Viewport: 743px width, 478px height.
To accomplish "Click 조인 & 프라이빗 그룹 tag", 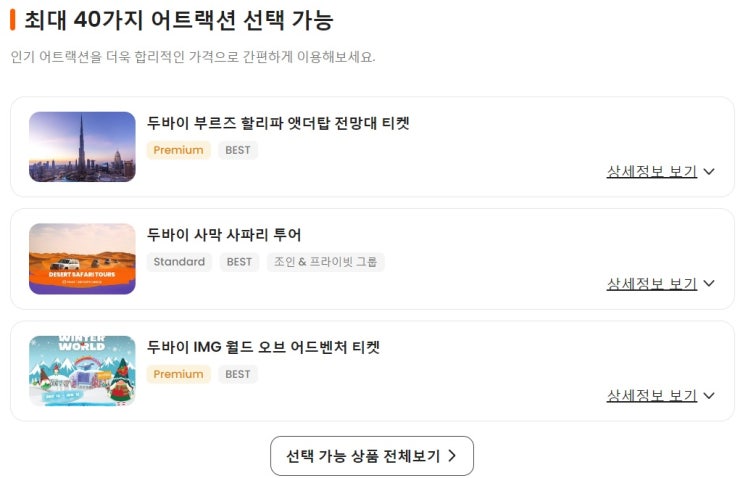I will pyautogui.click(x=325, y=262).
